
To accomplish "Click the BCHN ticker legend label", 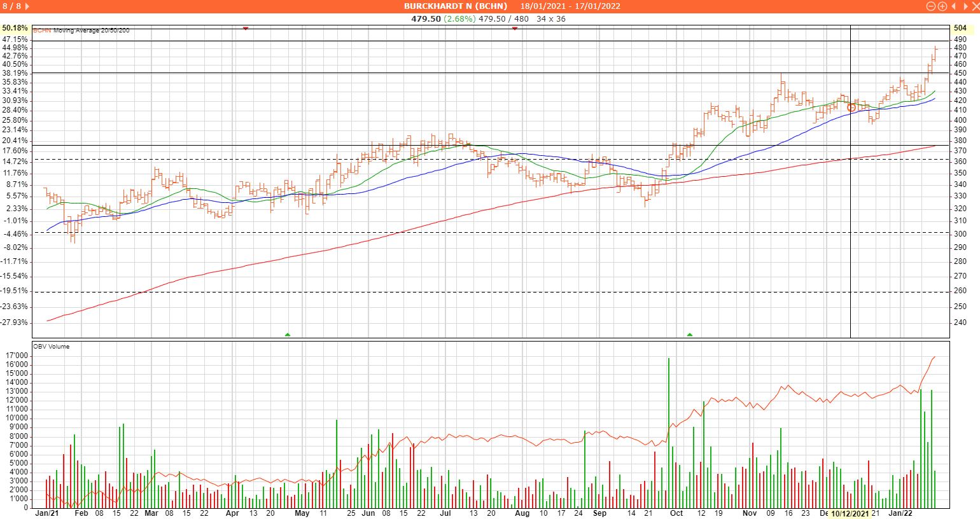I will click(x=42, y=31).
